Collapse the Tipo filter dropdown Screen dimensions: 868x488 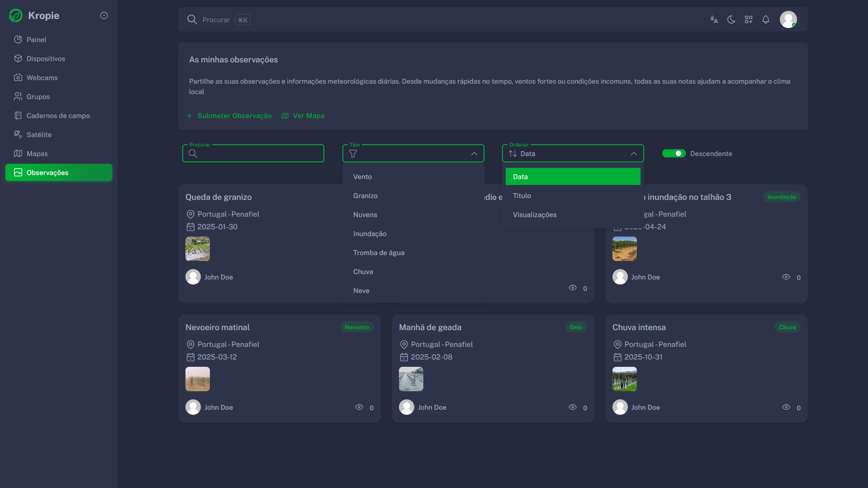click(x=474, y=154)
